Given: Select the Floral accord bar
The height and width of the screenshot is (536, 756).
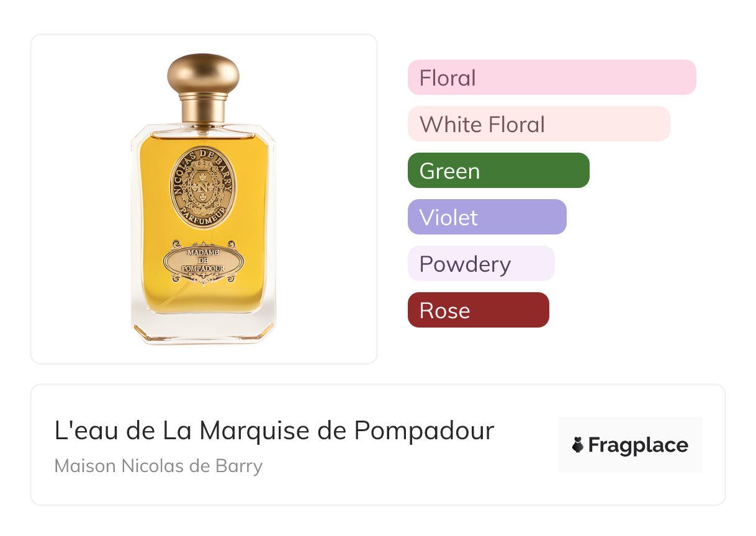Looking at the screenshot, I should (551, 78).
